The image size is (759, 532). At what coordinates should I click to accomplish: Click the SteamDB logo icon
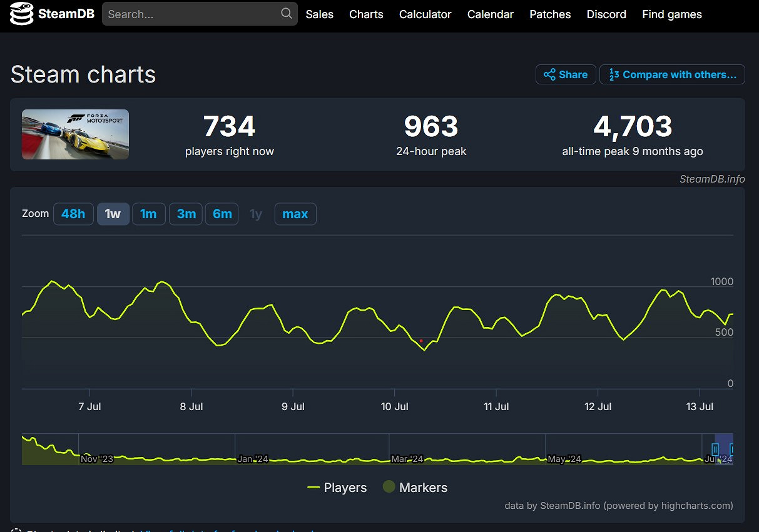click(21, 14)
